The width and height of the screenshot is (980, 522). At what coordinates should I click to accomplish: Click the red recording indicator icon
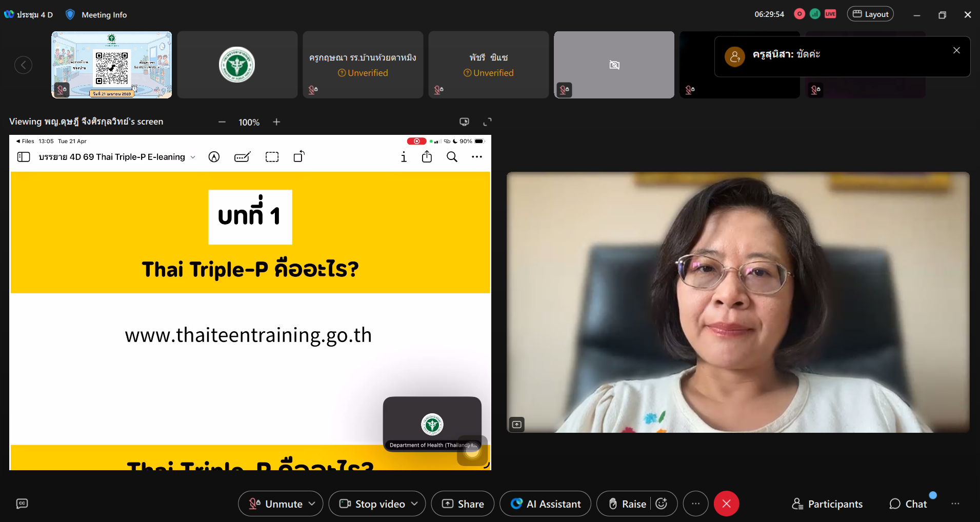click(799, 14)
